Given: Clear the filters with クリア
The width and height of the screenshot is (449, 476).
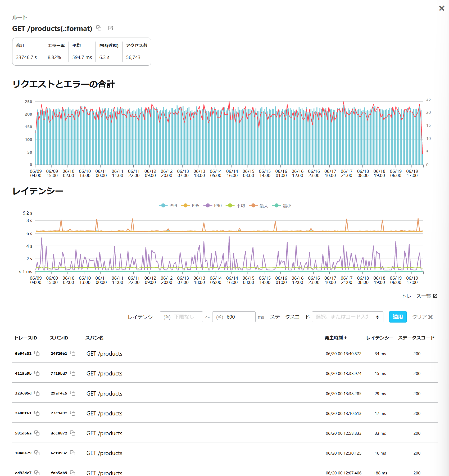Looking at the screenshot, I should 422,317.
